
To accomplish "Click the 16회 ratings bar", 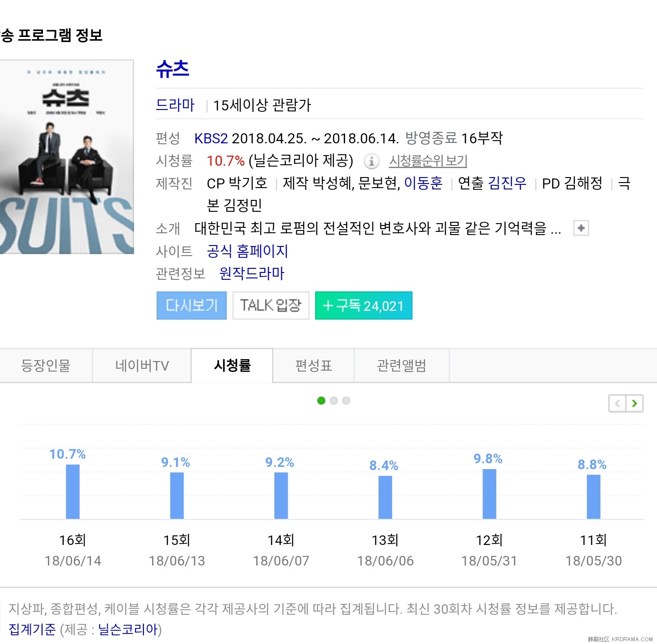I will 73,492.
